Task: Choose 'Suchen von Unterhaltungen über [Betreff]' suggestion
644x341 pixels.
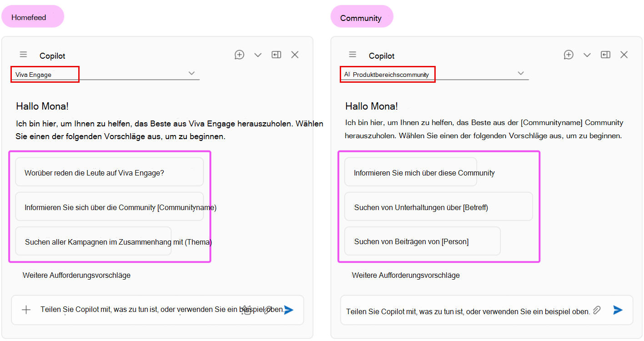Action: [x=438, y=206]
